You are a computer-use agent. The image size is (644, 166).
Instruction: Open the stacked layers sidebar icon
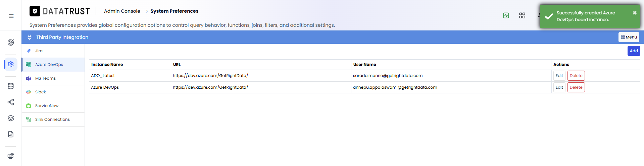[x=11, y=118]
